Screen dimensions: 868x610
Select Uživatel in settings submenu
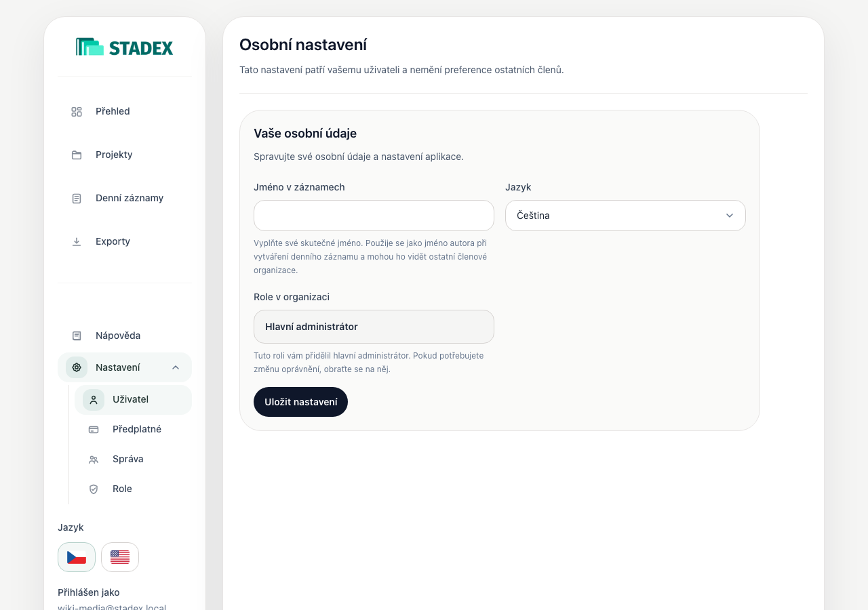coord(134,400)
